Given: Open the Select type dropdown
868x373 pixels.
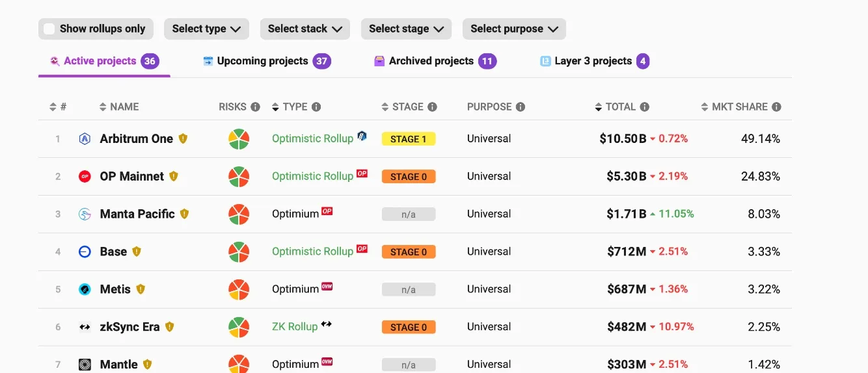Looking at the screenshot, I should [206, 29].
